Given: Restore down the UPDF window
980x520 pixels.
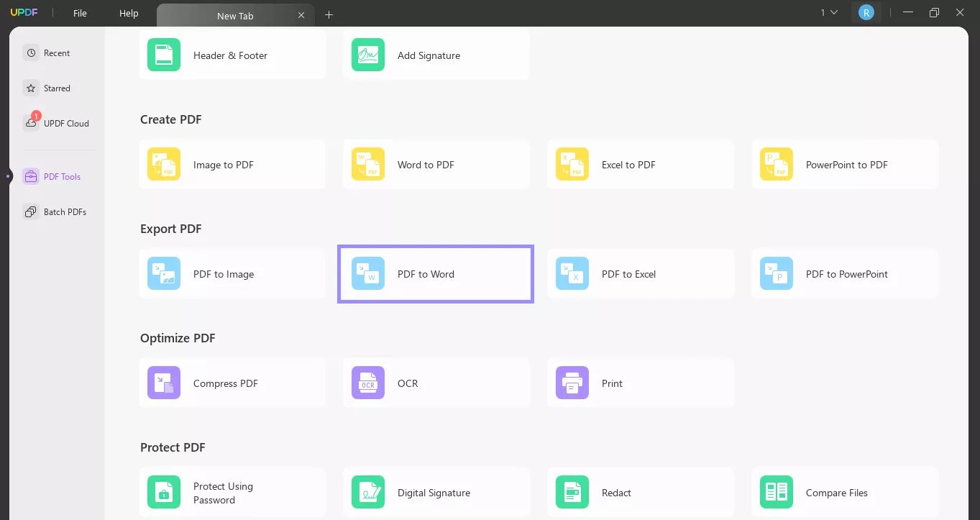Looking at the screenshot, I should [x=934, y=12].
